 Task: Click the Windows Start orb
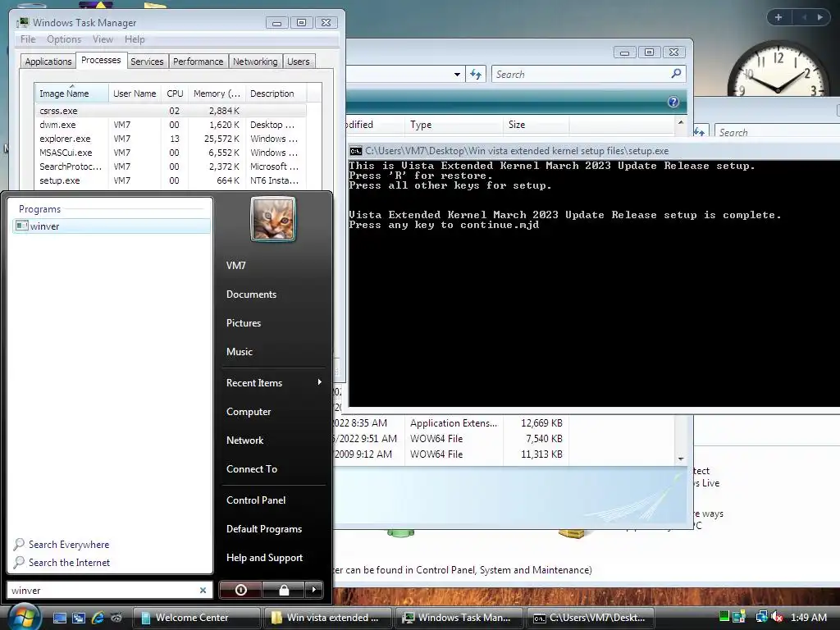point(23,616)
